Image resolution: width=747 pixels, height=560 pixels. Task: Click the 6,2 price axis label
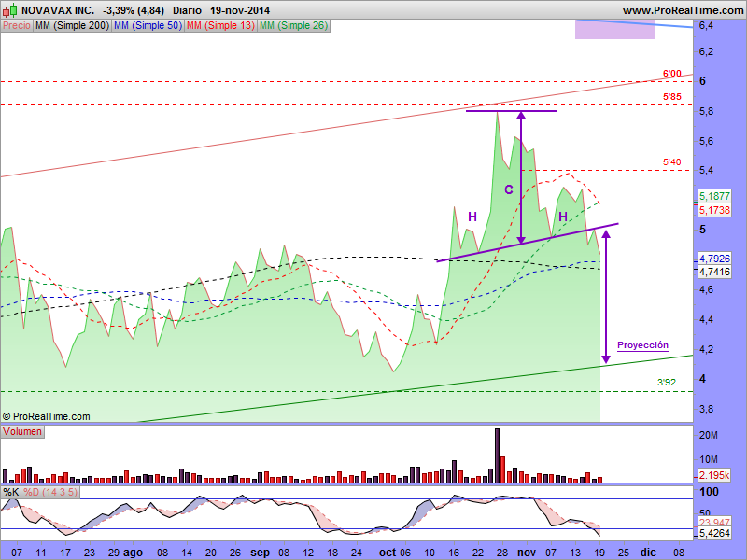pos(706,51)
